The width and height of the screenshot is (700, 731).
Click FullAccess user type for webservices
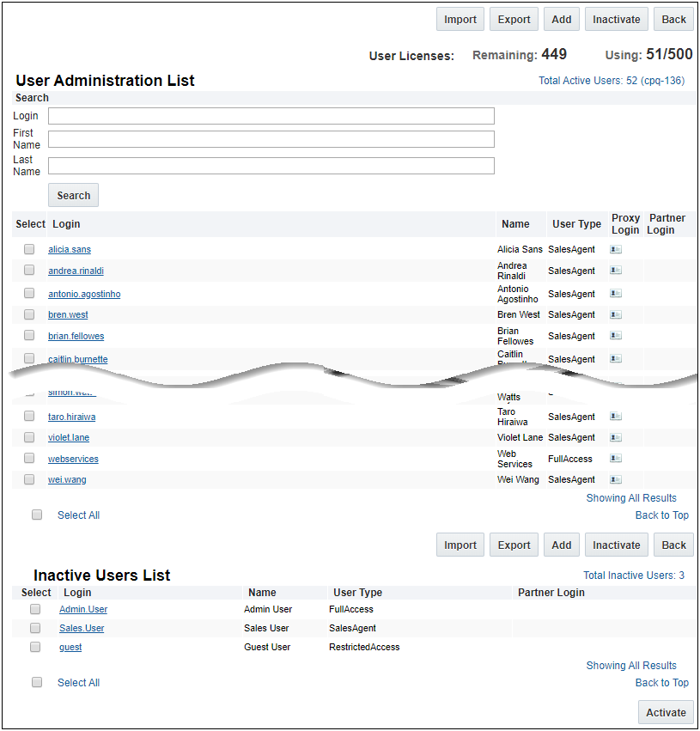pyautogui.click(x=570, y=459)
